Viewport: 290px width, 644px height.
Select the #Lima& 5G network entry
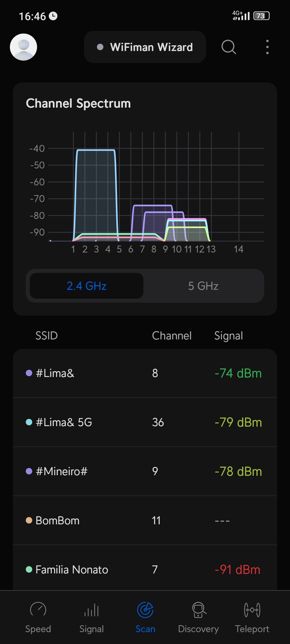tap(145, 422)
